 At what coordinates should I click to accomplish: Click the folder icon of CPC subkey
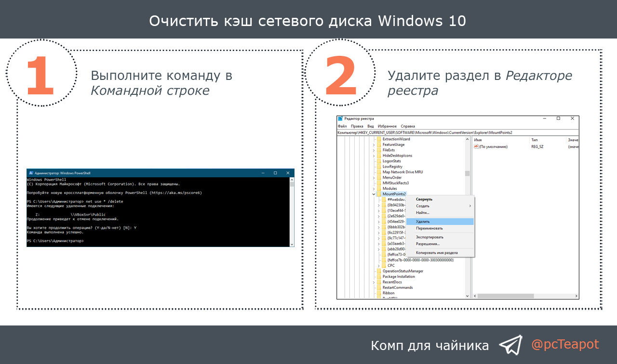pyautogui.click(x=384, y=265)
